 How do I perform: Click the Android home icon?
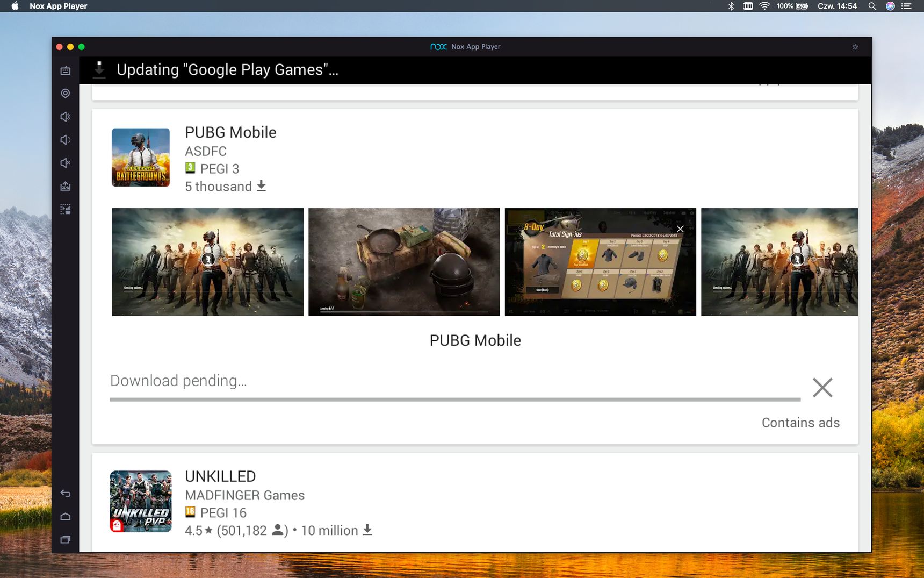click(66, 517)
